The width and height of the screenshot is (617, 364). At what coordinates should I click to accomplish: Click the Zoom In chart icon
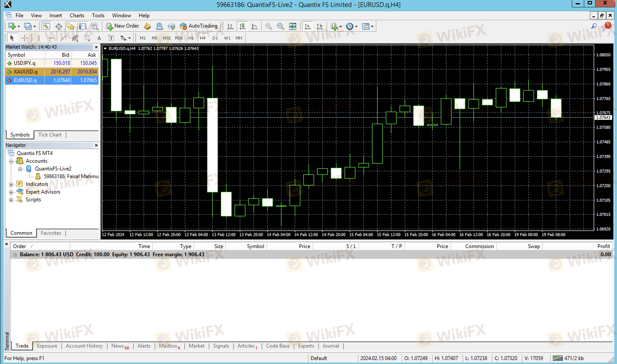point(268,26)
